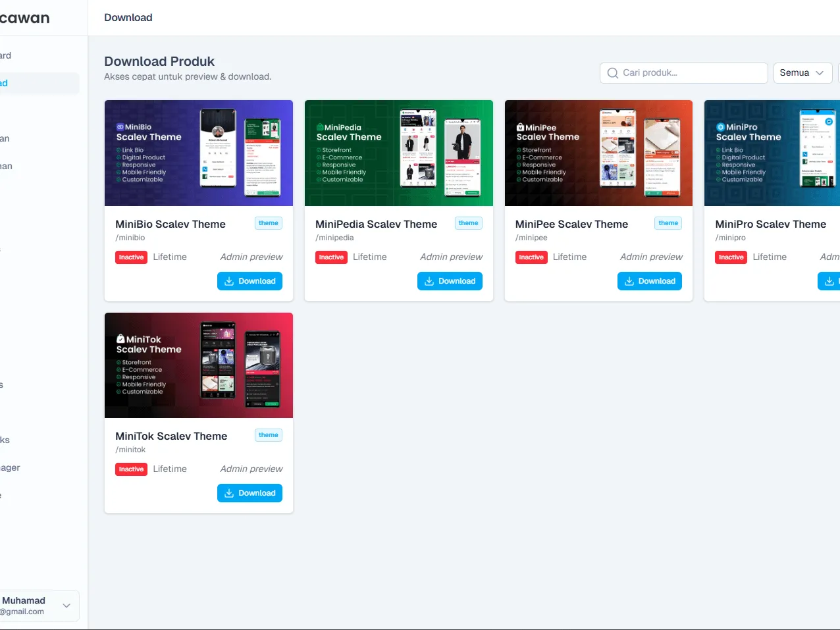This screenshot has height=630, width=840.
Task: Click the Inactive badge on MiniBio card
Action: pyautogui.click(x=132, y=257)
